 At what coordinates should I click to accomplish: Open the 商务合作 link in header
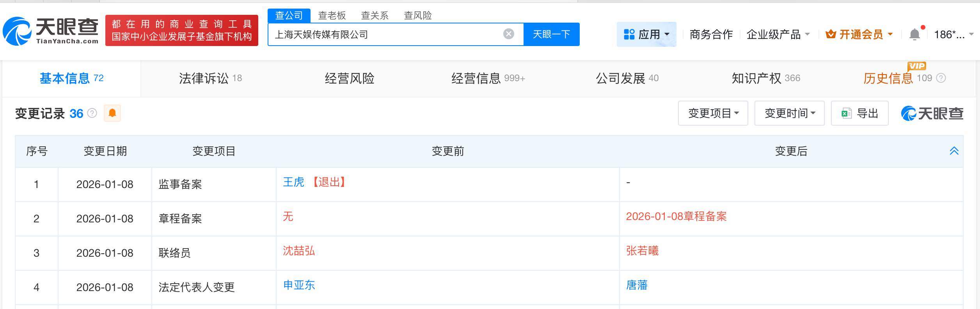tap(711, 35)
